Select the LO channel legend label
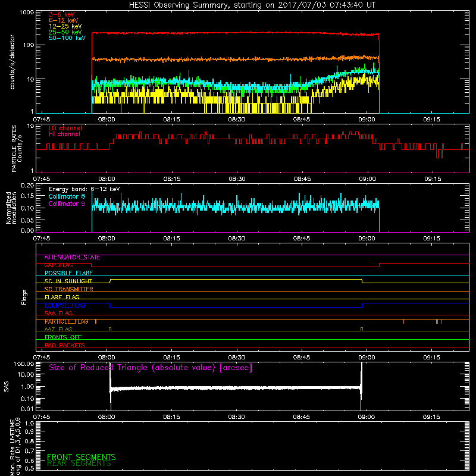This screenshot has width=476, height=476. pos(65,128)
